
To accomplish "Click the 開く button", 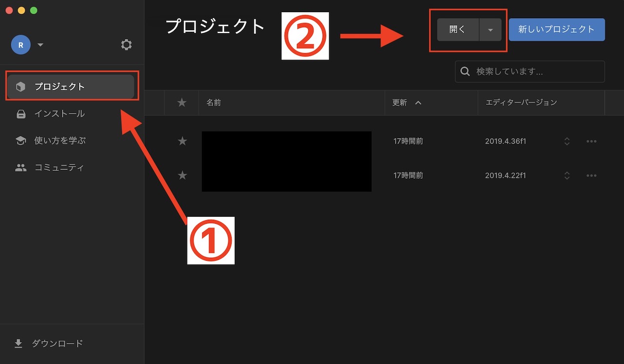I will (456, 29).
